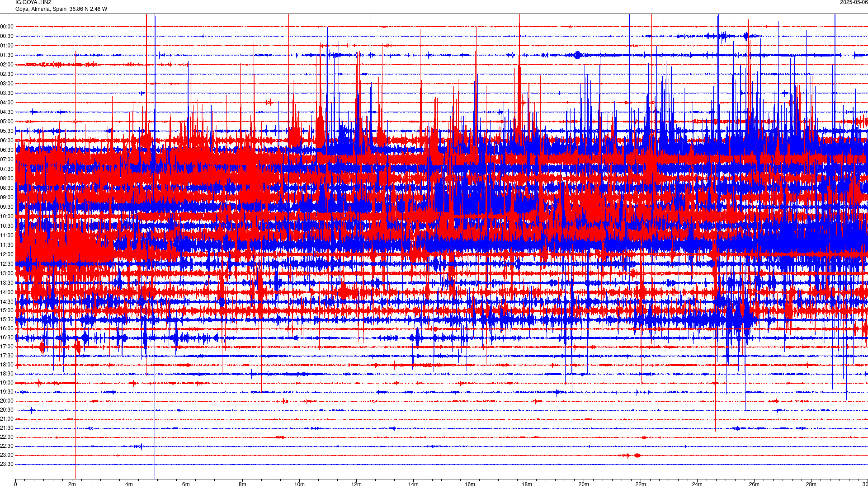Click the 16:30 time row label

pyautogui.click(x=7, y=338)
